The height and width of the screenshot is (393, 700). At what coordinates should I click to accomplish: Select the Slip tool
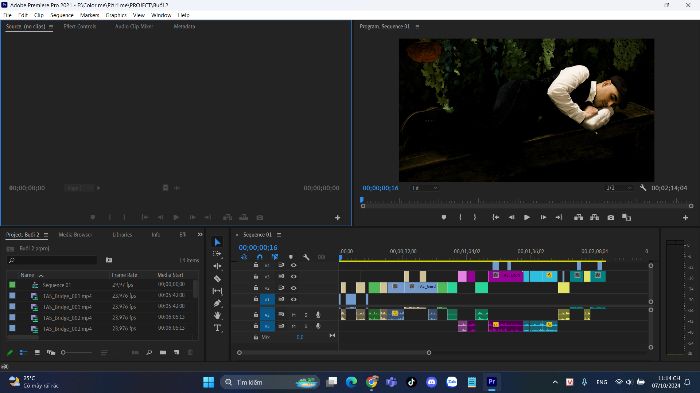(217, 291)
